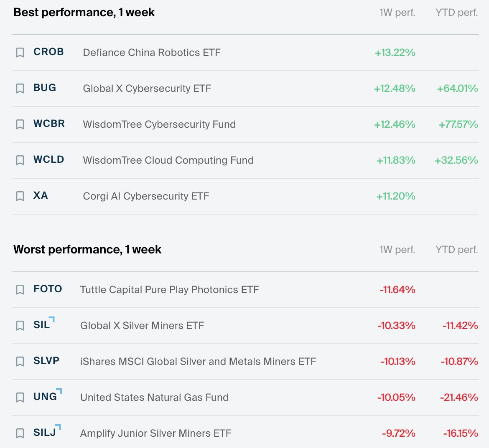The width and height of the screenshot is (489, 448).
Task: Click the +11.83% weekly value for WCLD
Action: click(396, 160)
